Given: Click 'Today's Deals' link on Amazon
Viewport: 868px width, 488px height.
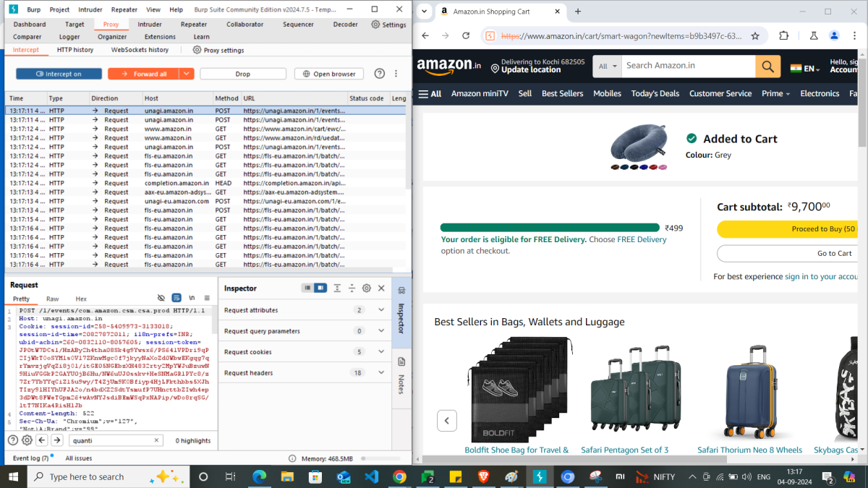Looking at the screenshot, I should click(x=655, y=93).
